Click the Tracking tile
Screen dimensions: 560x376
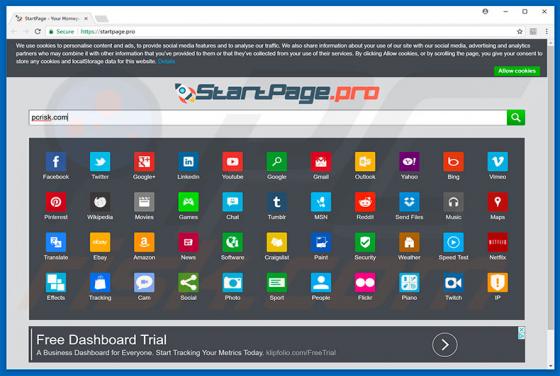tap(100, 283)
